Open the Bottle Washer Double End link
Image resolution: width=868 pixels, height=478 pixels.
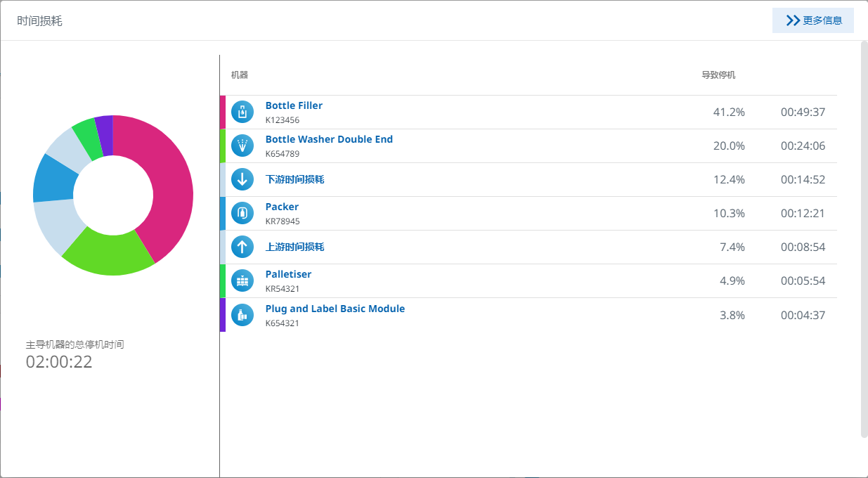(x=329, y=139)
